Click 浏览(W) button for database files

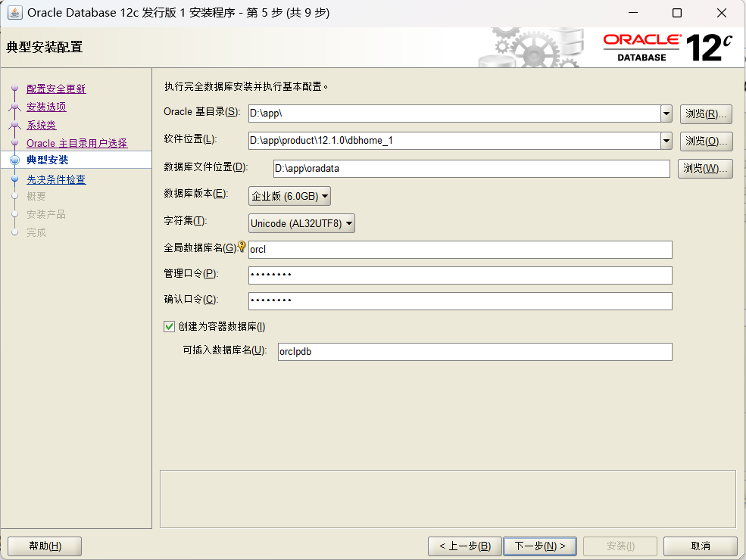pyautogui.click(x=705, y=168)
